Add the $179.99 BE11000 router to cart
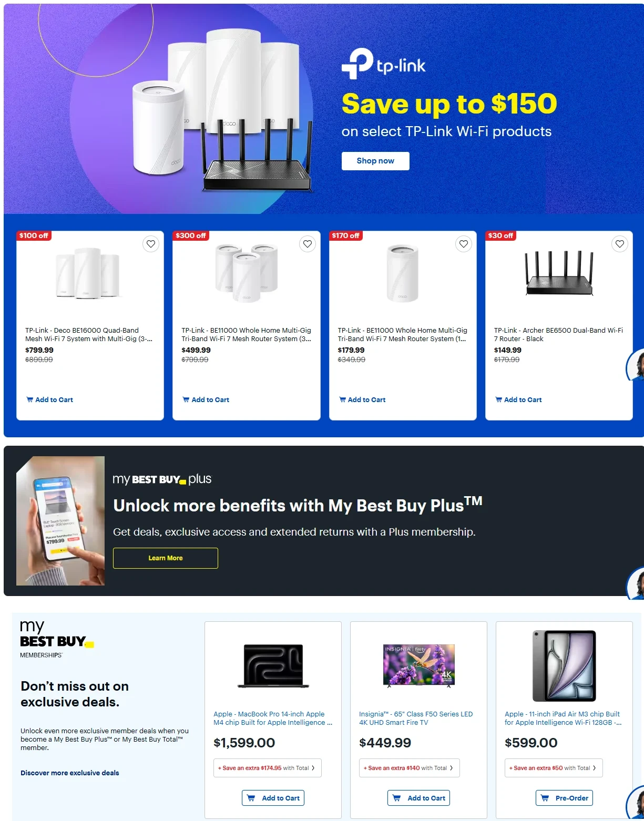The width and height of the screenshot is (644, 821). 362,399
